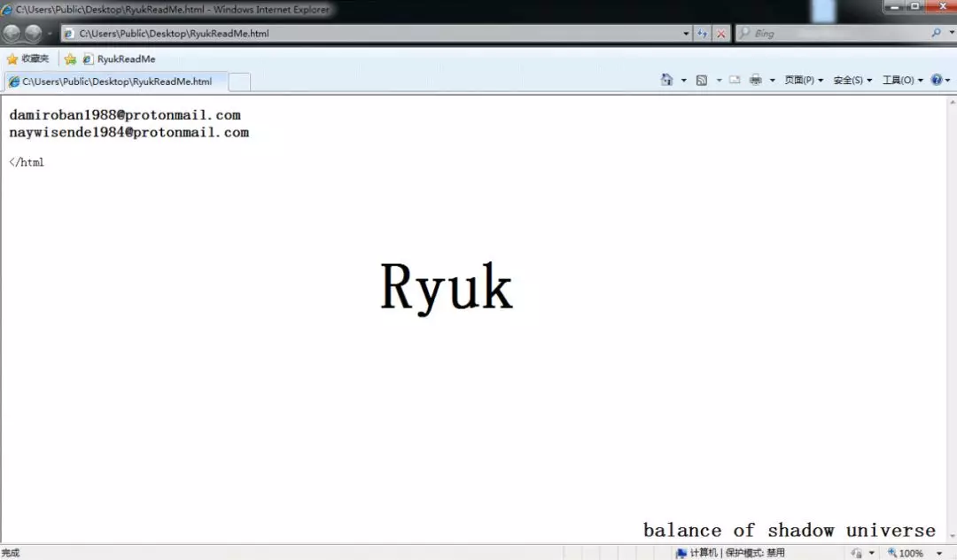Click the red Stop loading icon
The image size is (957, 560).
[x=721, y=34]
